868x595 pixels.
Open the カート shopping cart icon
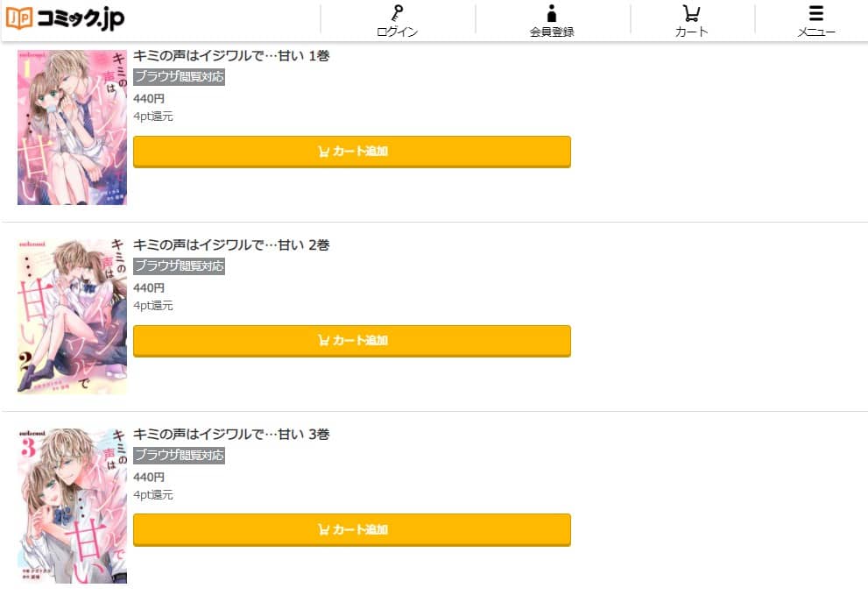[x=691, y=13]
